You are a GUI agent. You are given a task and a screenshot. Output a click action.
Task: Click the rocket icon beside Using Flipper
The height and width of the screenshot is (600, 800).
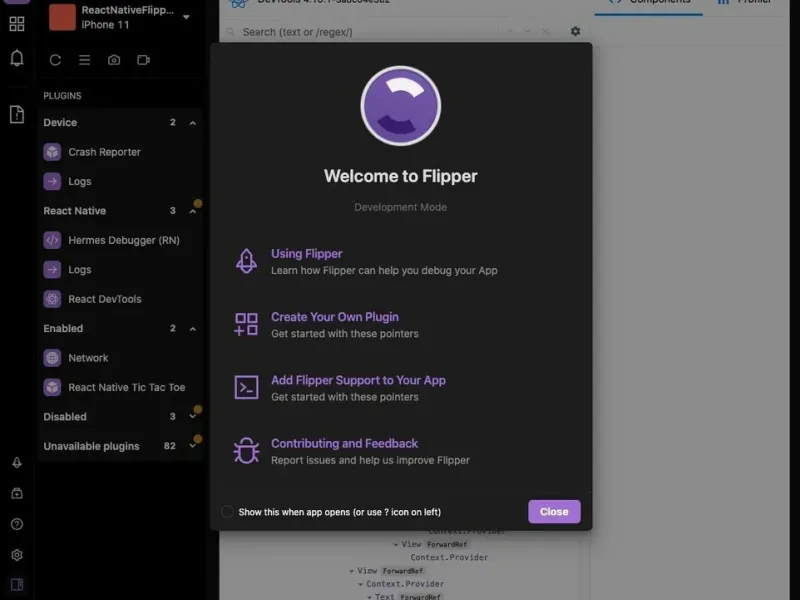246,261
